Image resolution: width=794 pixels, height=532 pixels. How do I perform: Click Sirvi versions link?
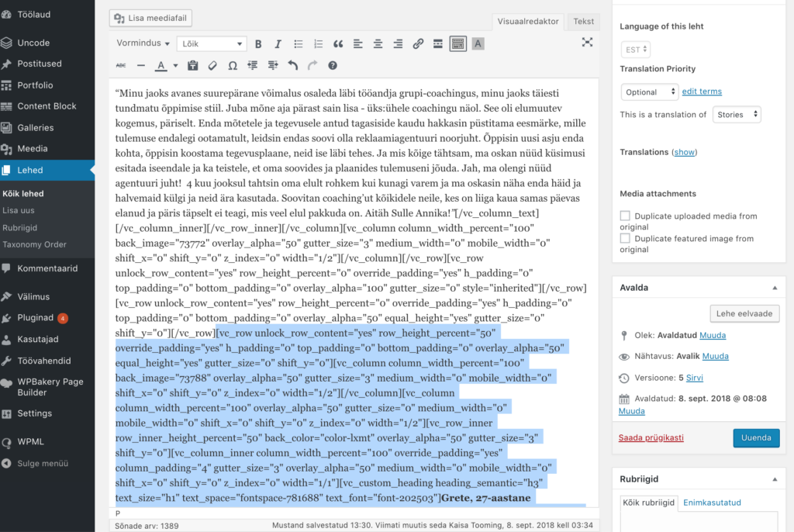coord(694,378)
